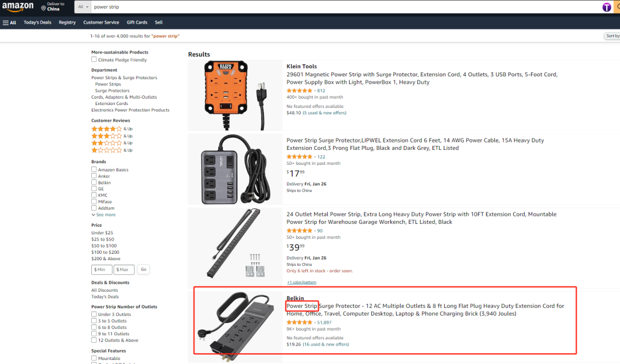The height and width of the screenshot is (364, 620).
Task: Open the Deliver to China location selector
Action: [51, 7]
